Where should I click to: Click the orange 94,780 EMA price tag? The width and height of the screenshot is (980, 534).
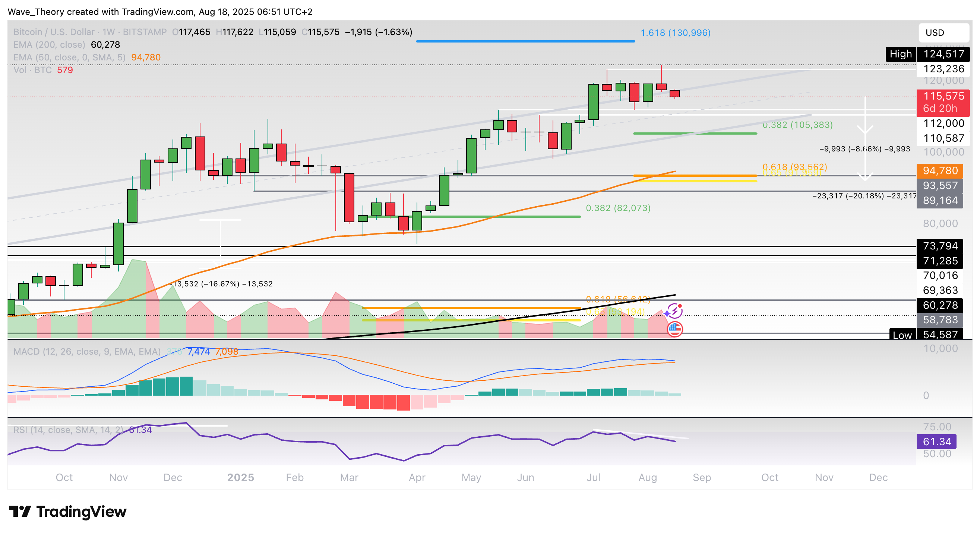point(940,171)
